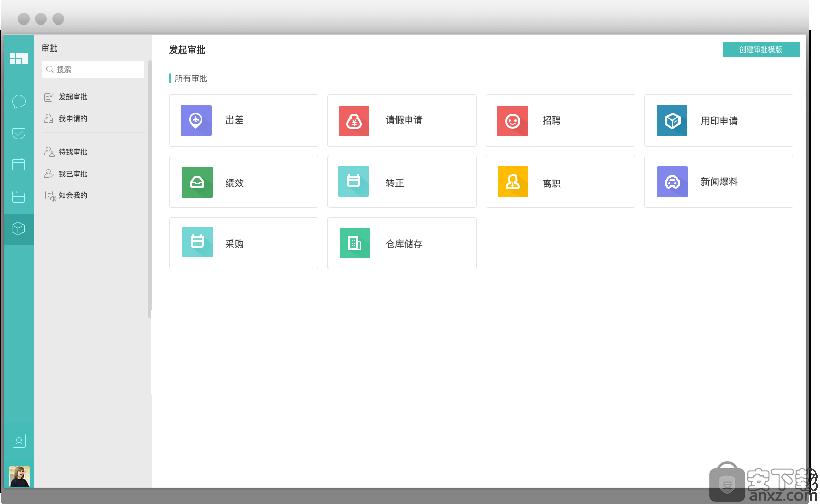This screenshot has width=820, height=504.
Task: Open the 用印申请 card label
Action: click(719, 121)
